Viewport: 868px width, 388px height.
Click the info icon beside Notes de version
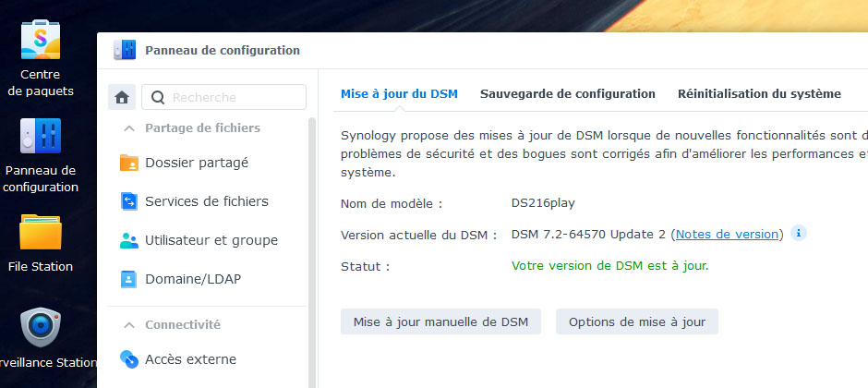[x=798, y=233]
